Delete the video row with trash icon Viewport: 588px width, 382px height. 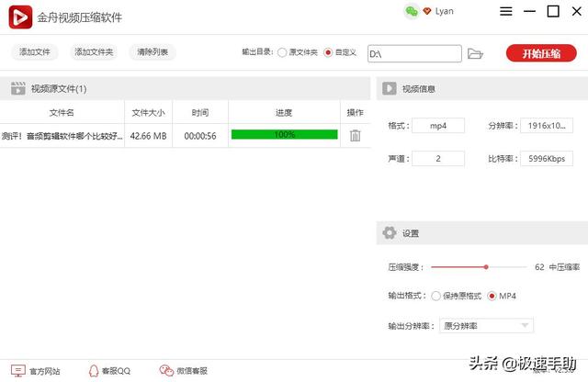(356, 135)
